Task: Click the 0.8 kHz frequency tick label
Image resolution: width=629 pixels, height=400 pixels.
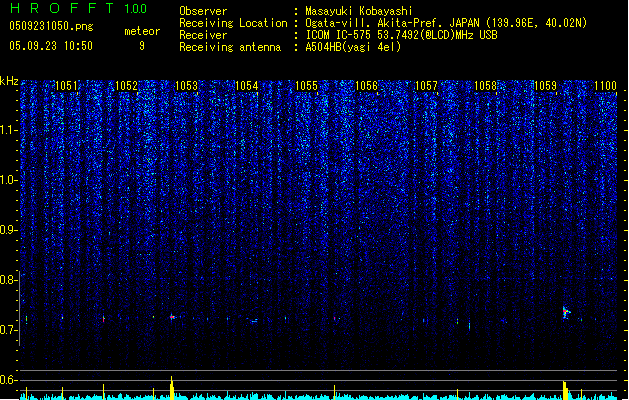Action: [8, 280]
